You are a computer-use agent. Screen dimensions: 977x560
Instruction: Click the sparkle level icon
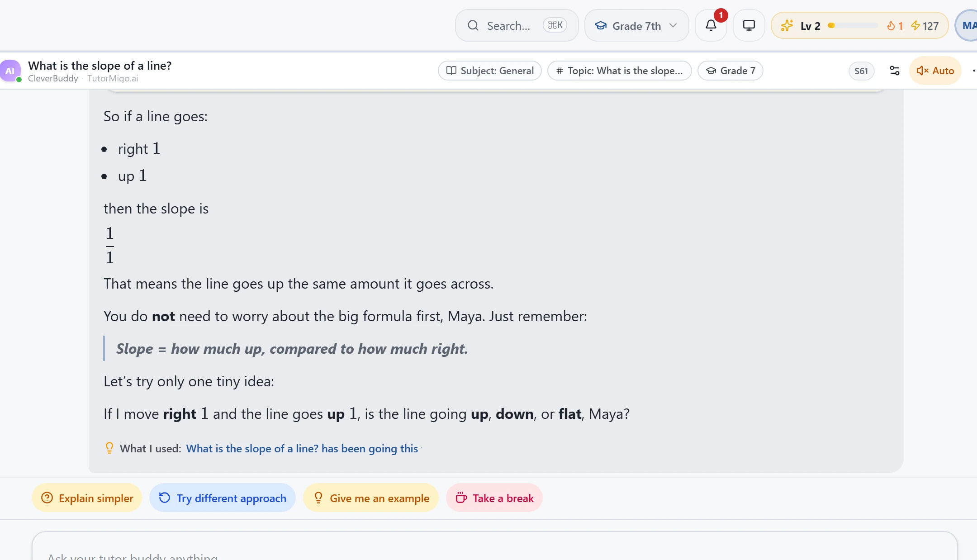(x=787, y=26)
